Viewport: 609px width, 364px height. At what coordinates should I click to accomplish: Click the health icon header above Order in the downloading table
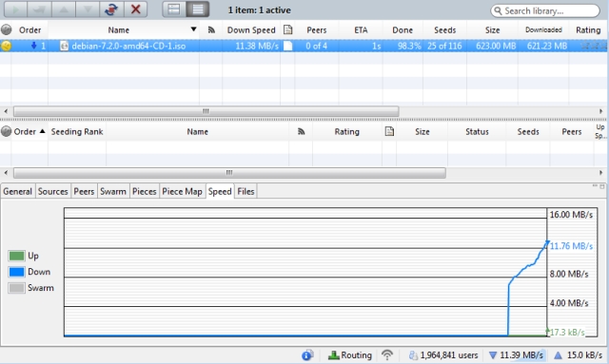point(6,29)
